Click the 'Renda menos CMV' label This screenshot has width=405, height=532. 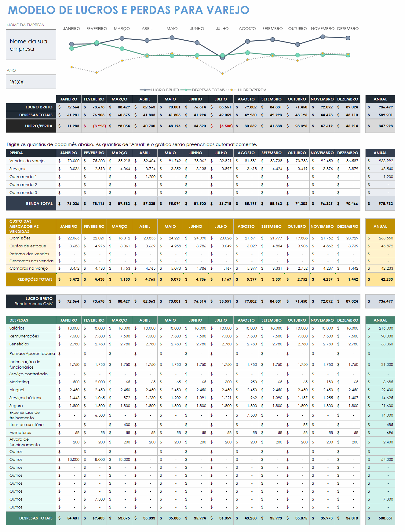tap(34, 304)
